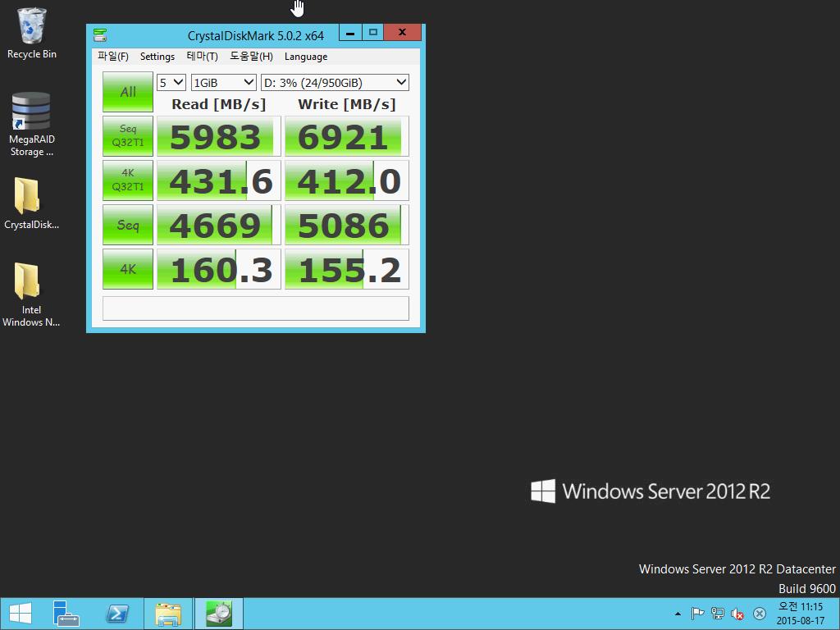Screen dimensions: 840x630
Task: Open network status tray icon
Action: pos(717,614)
